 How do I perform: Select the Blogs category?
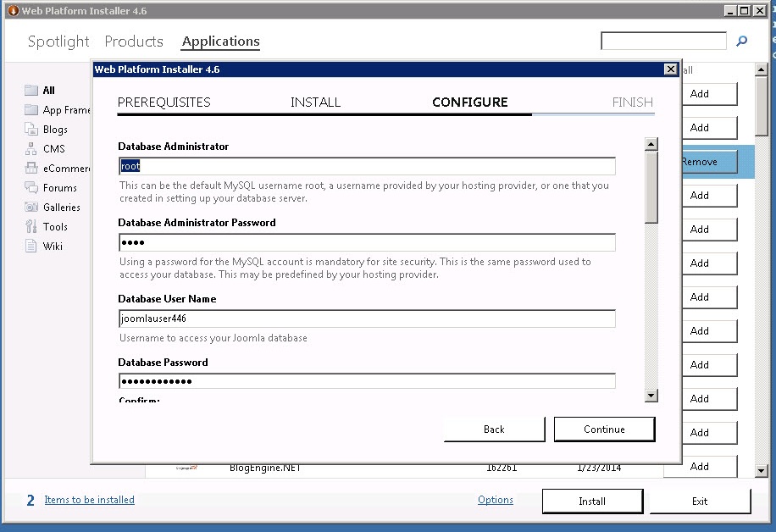(x=55, y=130)
